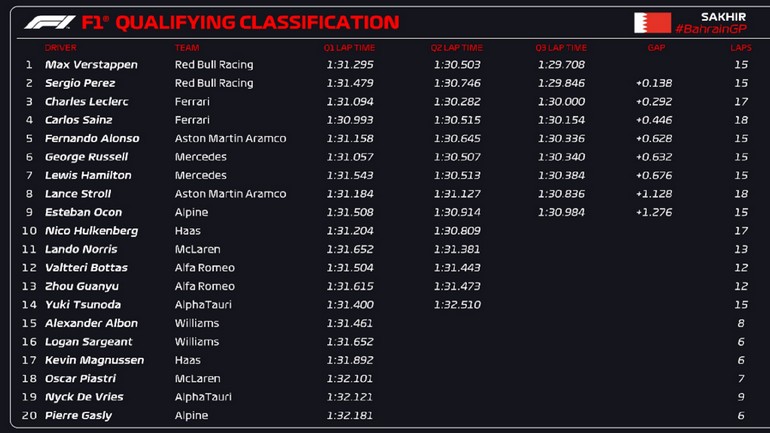Click the F1 logo
770x433 pixels.
pyautogui.click(x=50, y=22)
